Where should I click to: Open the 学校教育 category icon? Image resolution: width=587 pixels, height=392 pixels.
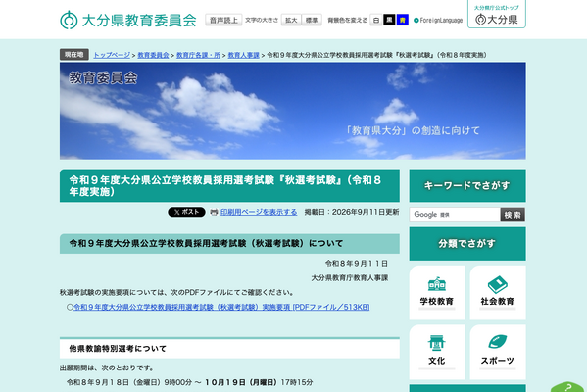[x=437, y=292]
